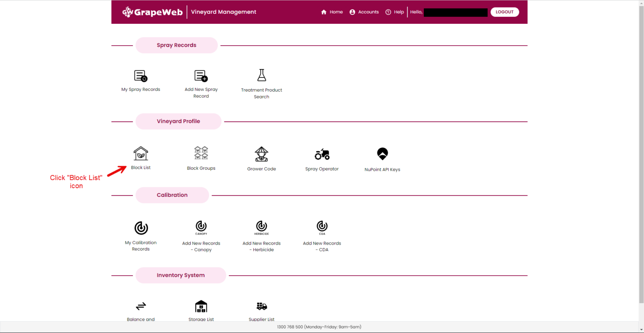The height and width of the screenshot is (333, 644).
Task: Go to Home in top navigation
Action: 332,12
